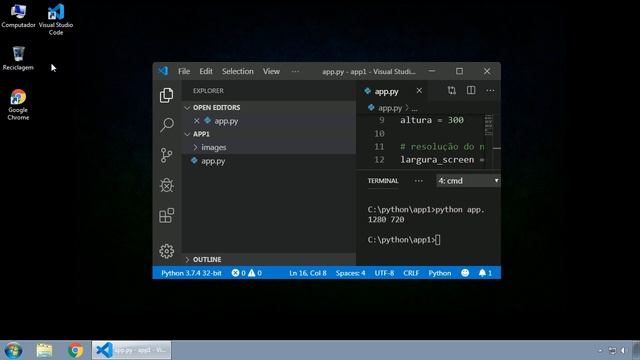640x360 pixels.
Task: Open the Edit menu
Action: tap(206, 71)
